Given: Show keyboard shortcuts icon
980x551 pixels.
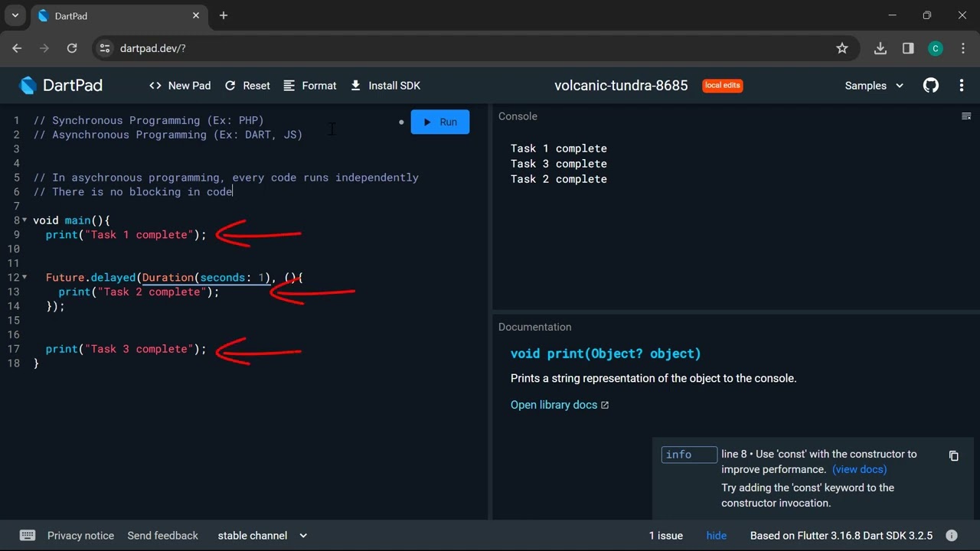Looking at the screenshot, I should pos(28,536).
